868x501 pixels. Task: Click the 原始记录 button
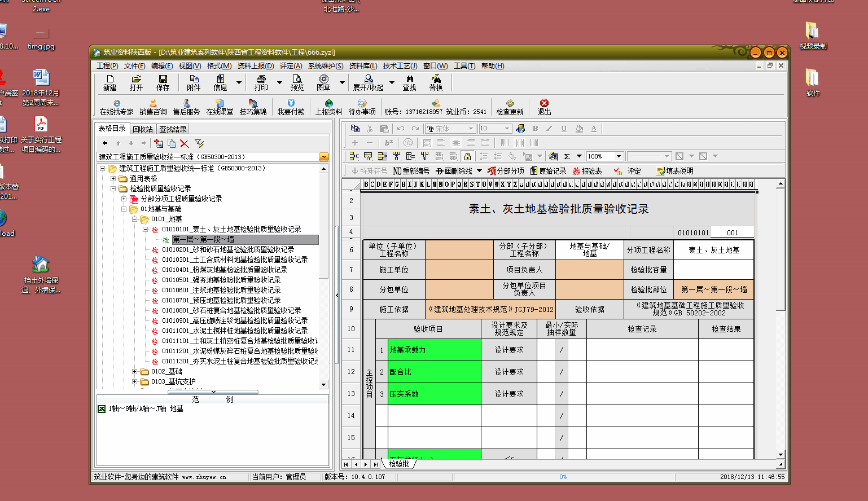point(548,171)
